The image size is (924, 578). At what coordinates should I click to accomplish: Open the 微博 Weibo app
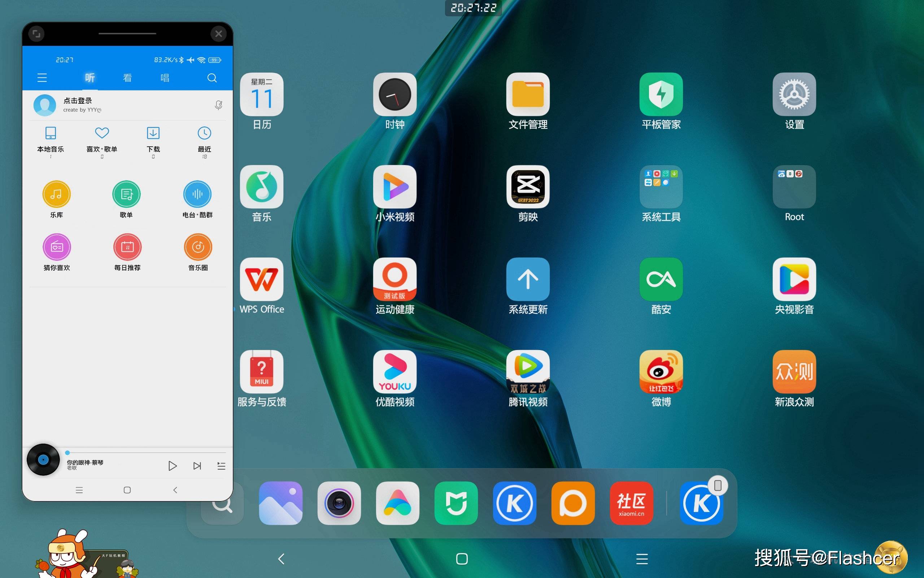(x=661, y=379)
